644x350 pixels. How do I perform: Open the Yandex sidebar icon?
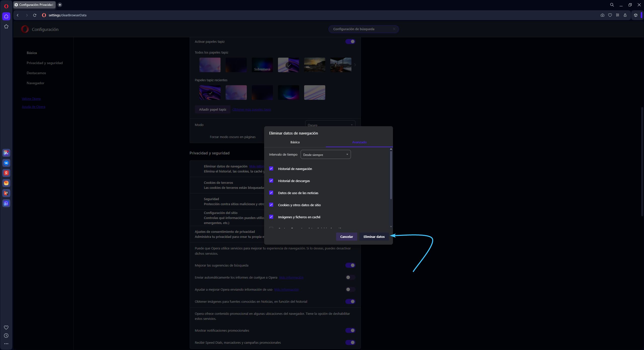point(6,173)
